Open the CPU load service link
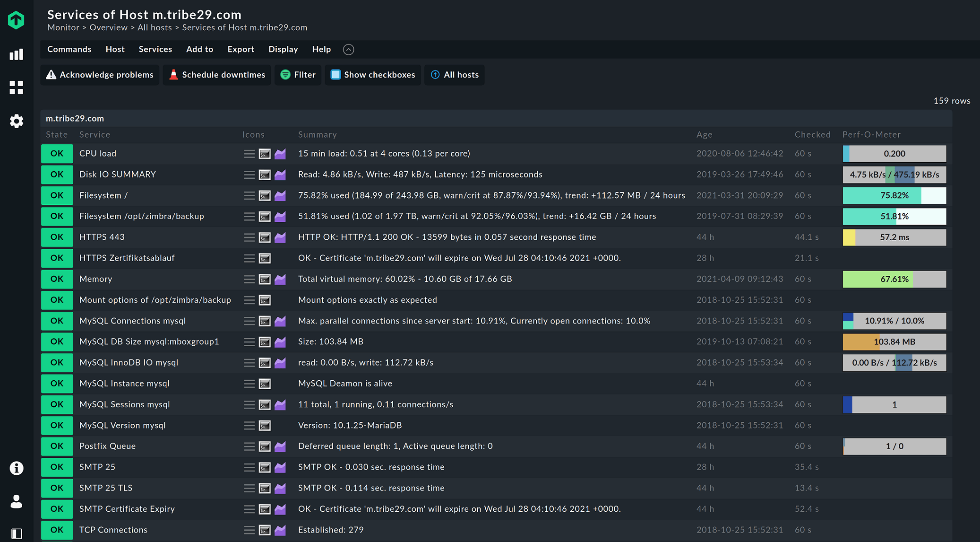The image size is (980, 542). pos(98,153)
